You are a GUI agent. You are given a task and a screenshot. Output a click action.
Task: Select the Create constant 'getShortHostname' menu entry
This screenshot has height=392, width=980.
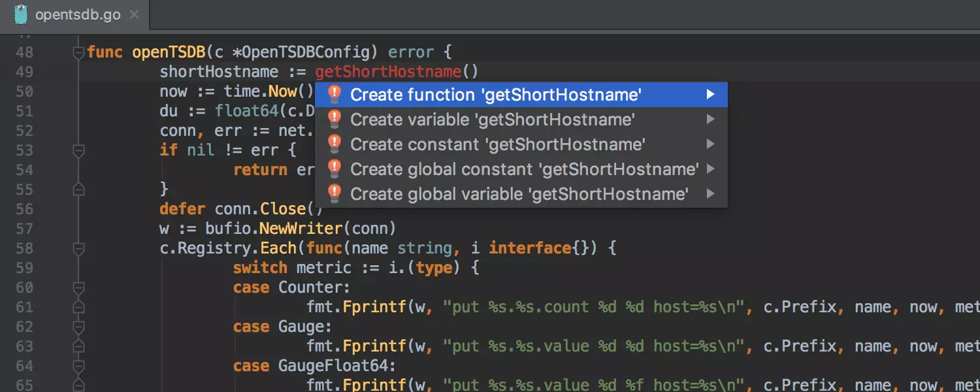click(x=498, y=144)
